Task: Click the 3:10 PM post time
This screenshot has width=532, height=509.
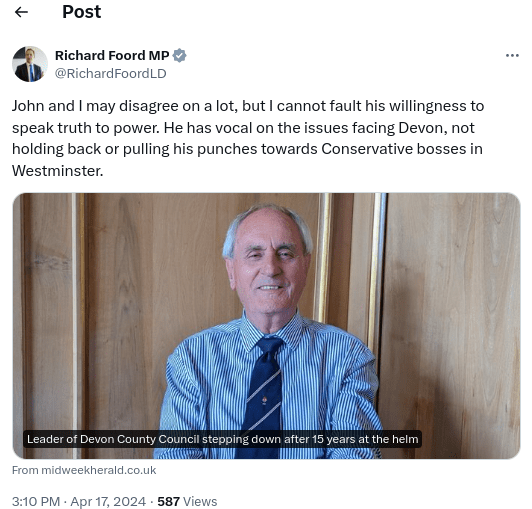Action: (36, 502)
